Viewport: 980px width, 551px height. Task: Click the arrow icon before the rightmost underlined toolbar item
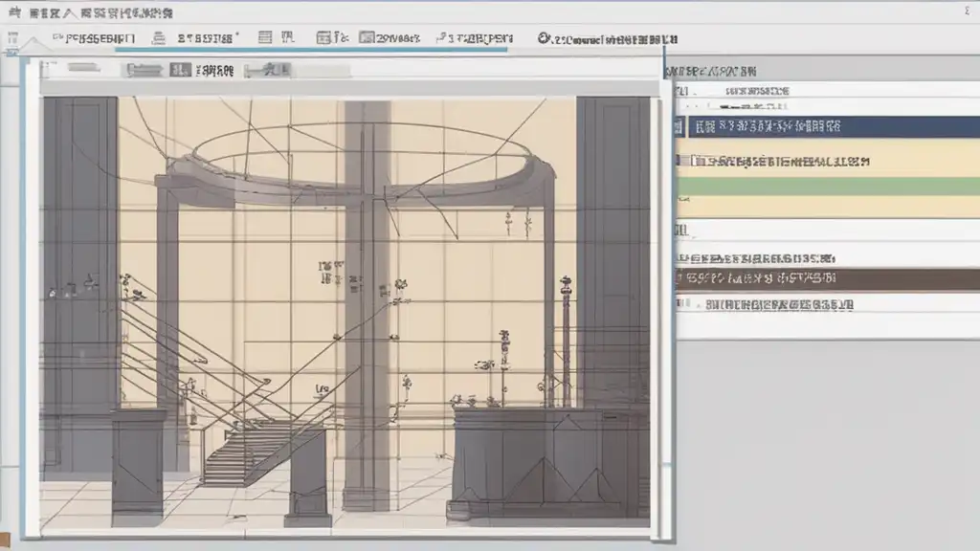click(442, 38)
